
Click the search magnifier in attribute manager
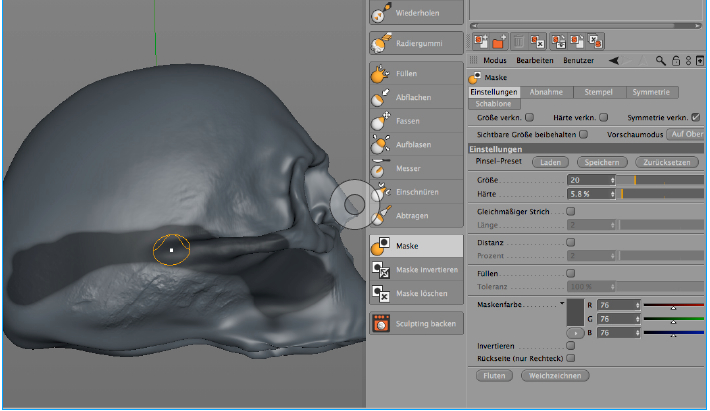[x=661, y=61]
